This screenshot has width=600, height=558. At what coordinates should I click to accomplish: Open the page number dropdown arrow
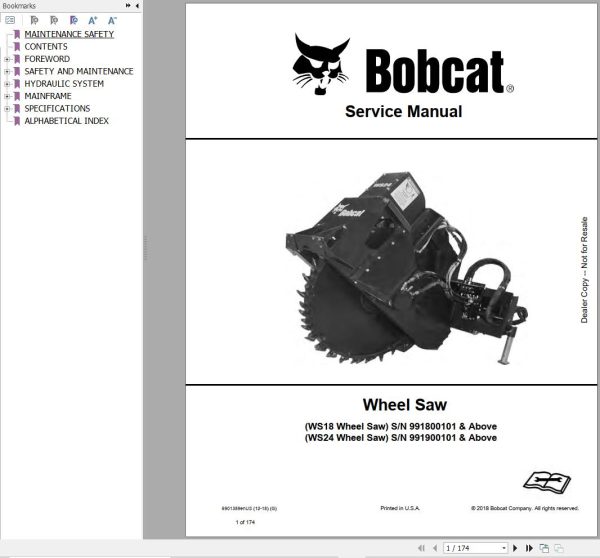[504, 548]
